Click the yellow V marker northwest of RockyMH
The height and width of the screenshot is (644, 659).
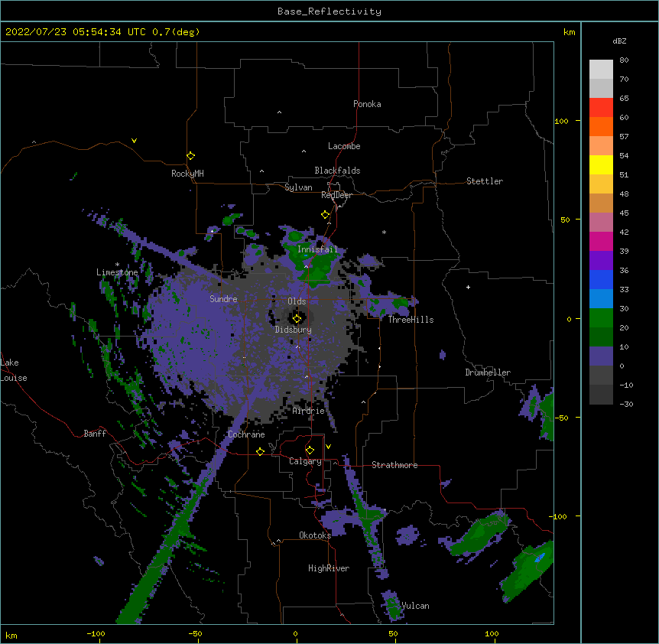click(134, 141)
